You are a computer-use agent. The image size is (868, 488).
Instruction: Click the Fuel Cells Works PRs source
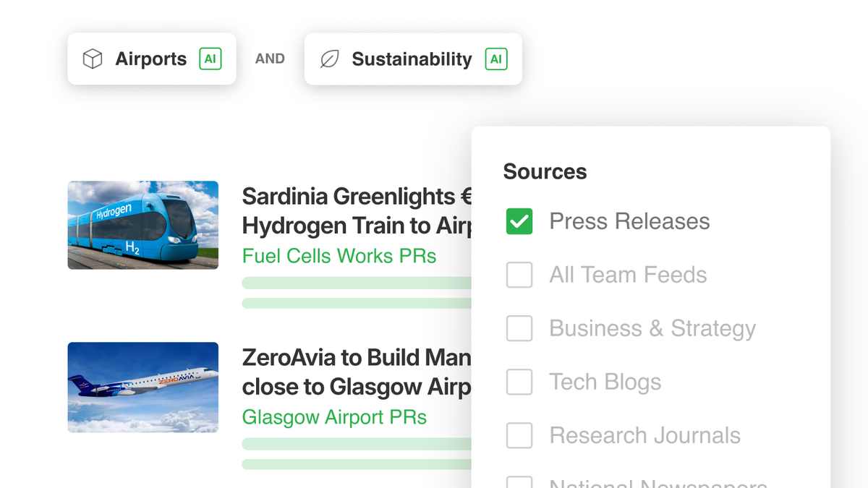click(339, 256)
